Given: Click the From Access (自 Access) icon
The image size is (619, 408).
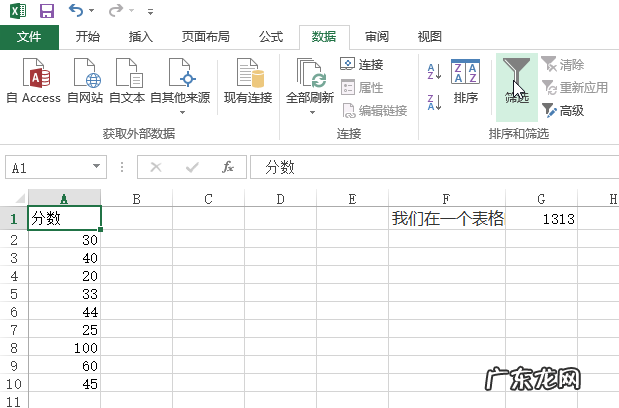Looking at the screenshot, I should [x=33, y=80].
